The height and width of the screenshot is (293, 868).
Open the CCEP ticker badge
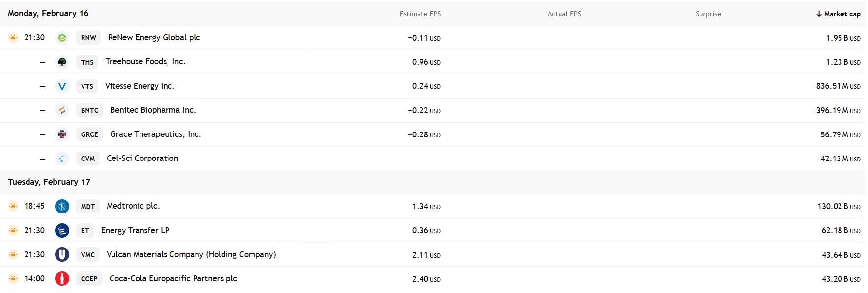[89, 279]
